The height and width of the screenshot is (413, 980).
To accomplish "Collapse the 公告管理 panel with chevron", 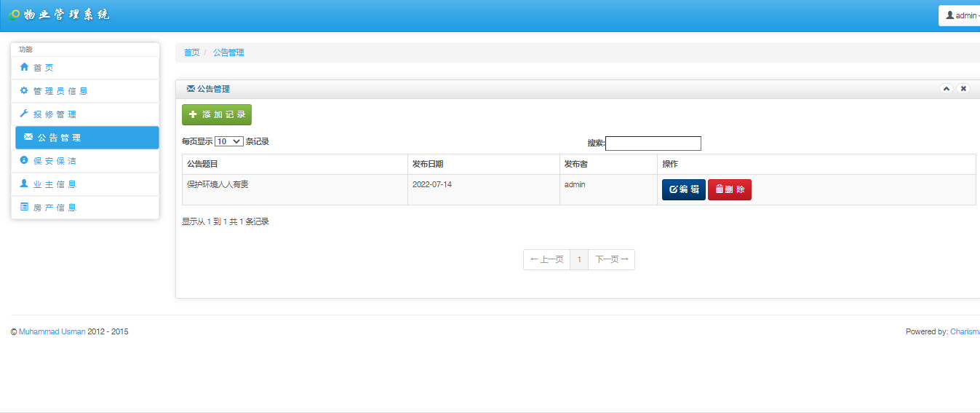I will 946,89.
